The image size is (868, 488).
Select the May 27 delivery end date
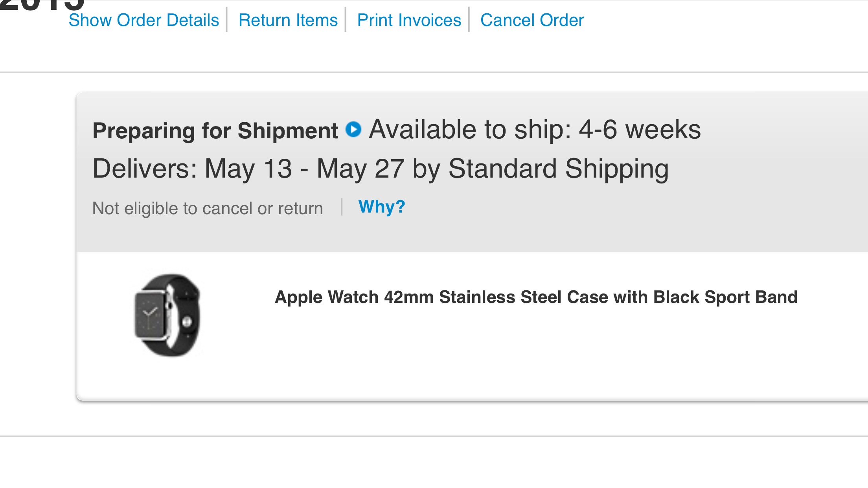tap(360, 169)
